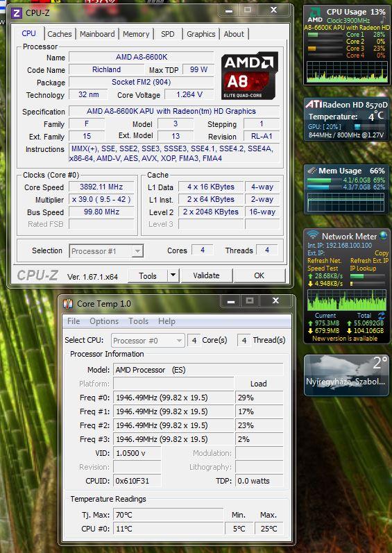Click Refresh Ext. IP link
The height and width of the screenshot is (553, 392).
click(369, 261)
